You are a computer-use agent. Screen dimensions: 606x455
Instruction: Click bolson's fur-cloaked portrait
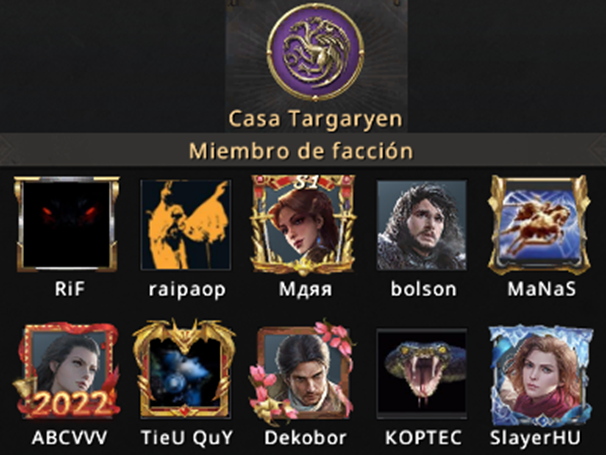pos(422,225)
